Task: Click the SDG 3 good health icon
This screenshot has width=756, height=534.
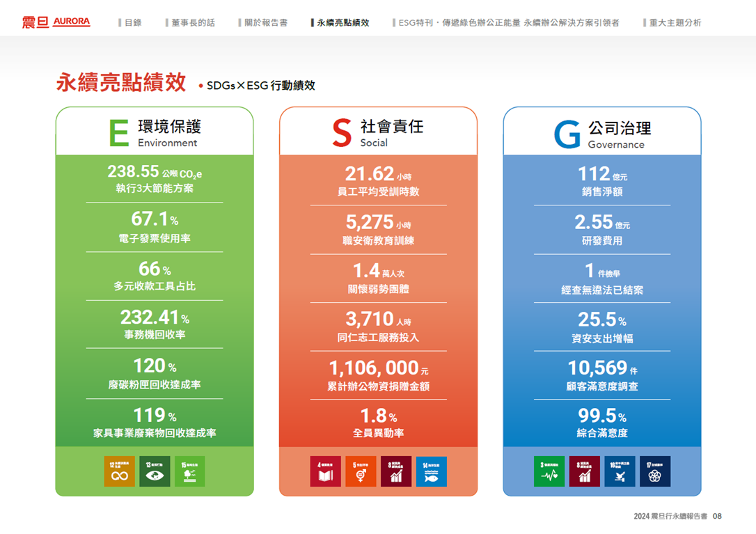Action: tap(549, 471)
